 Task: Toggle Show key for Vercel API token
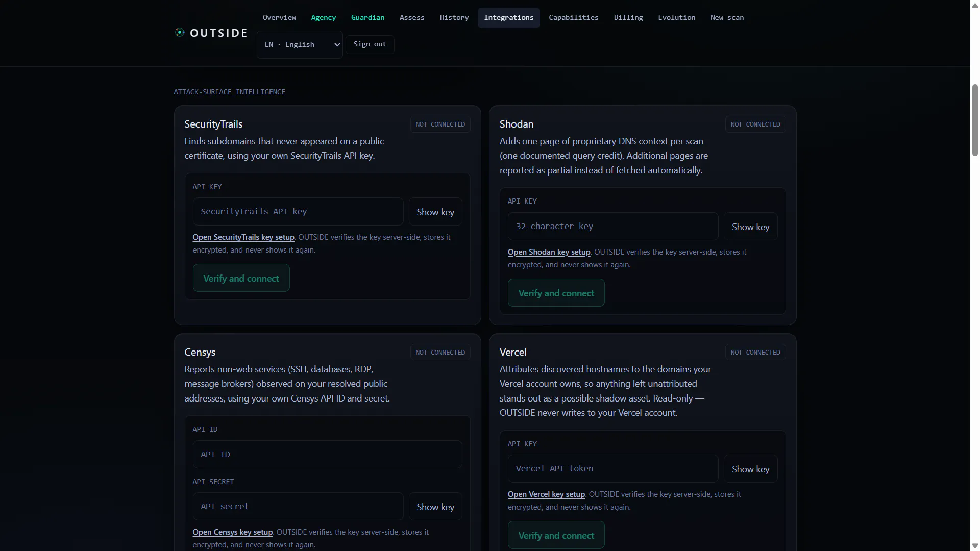[x=750, y=469]
